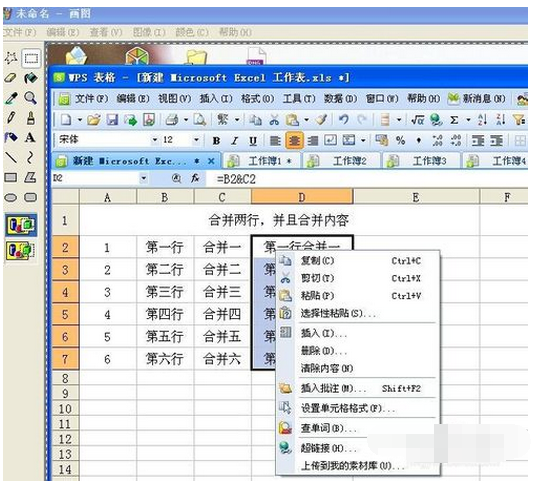Choose 选择性粘贴(S) from the context menu
538x487 pixels.
[358, 313]
